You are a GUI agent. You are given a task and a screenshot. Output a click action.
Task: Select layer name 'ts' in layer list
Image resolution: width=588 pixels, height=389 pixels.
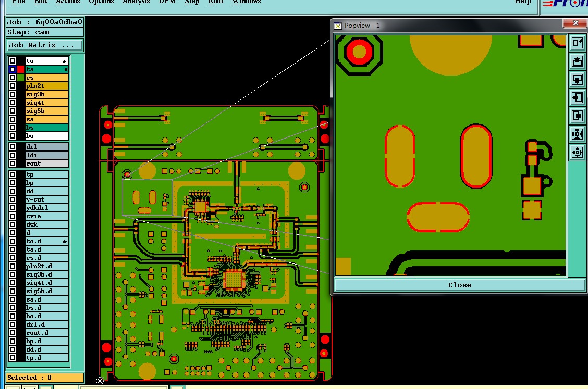[46, 69]
